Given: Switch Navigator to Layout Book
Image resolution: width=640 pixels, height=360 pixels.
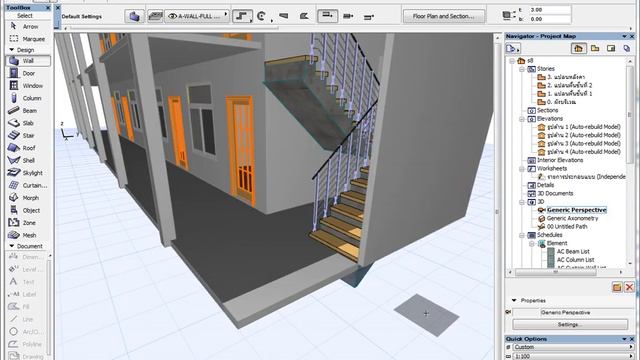Looking at the screenshot, I should click(611, 49).
